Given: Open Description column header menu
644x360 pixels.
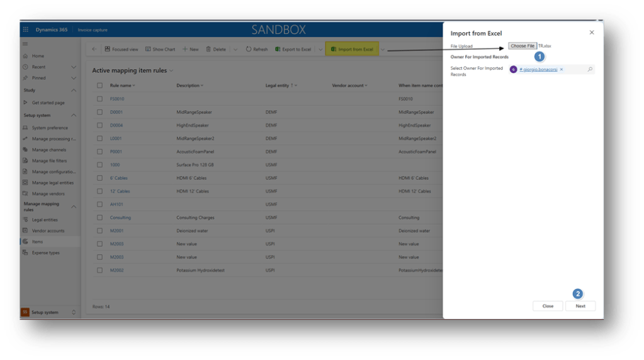Looking at the screenshot, I should click(189, 86).
